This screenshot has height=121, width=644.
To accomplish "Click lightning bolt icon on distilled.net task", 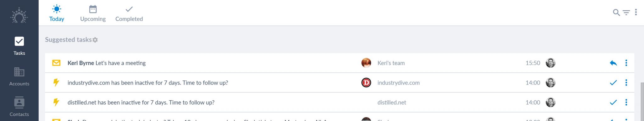I will tap(56, 102).
